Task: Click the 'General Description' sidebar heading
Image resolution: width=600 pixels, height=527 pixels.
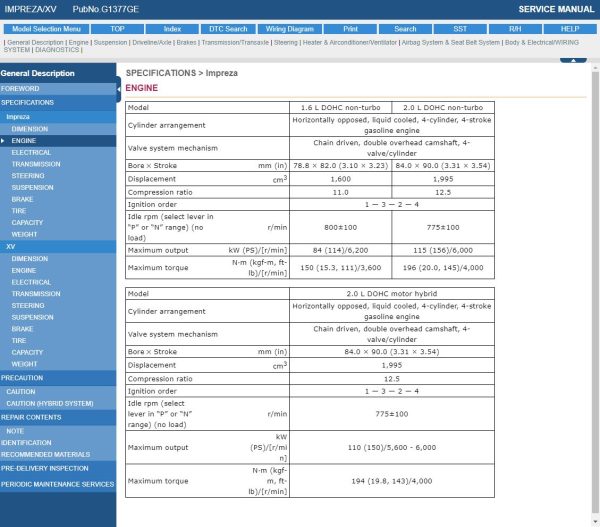Action: [38, 73]
